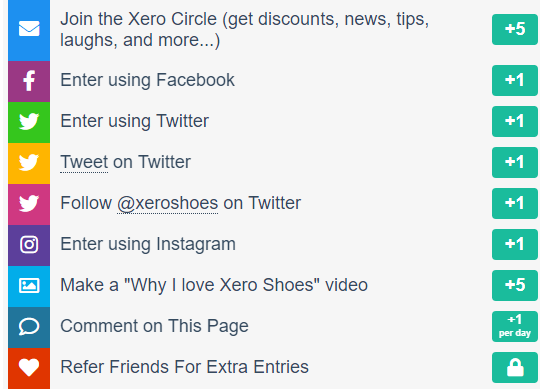540x389 pixels.
Task: Click the Instagram camera icon
Action: (29, 244)
